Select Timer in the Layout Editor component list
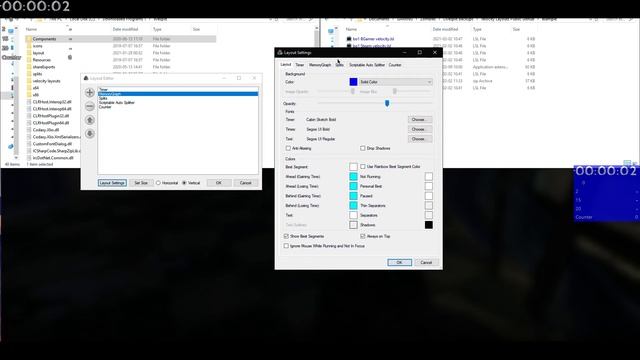The height and width of the screenshot is (360, 640). (x=178, y=89)
